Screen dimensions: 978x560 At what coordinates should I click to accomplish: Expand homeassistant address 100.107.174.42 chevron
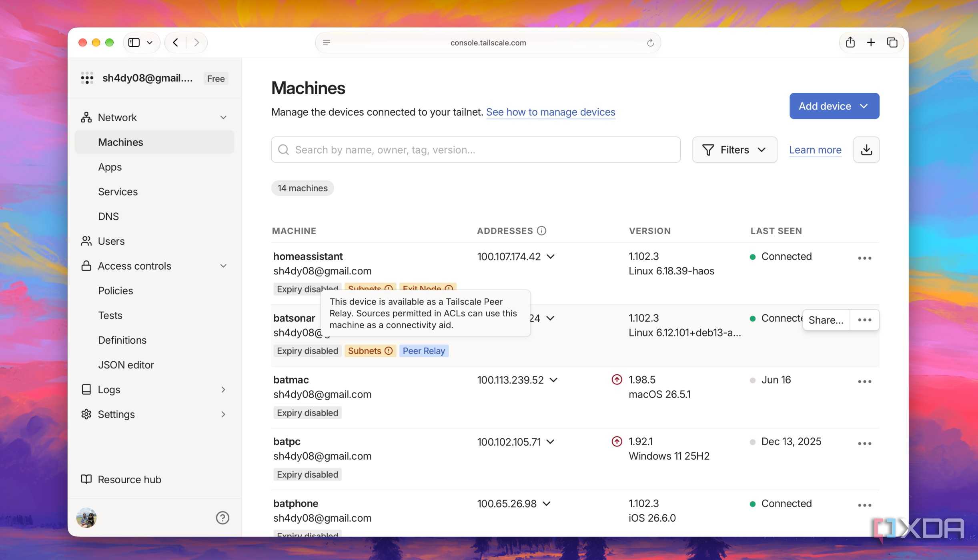pos(551,256)
